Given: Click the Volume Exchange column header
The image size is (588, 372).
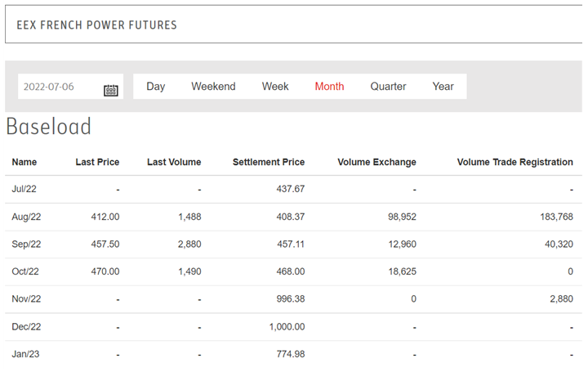Looking at the screenshot, I should click(x=376, y=162).
